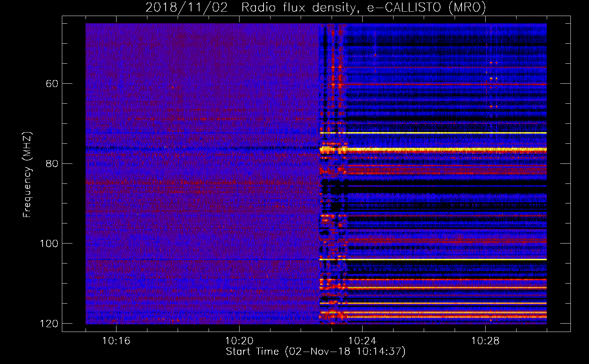This screenshot has width=589, height=364.
Task: Click the '10:16' time tick label
Action: (x=116, y=341)
